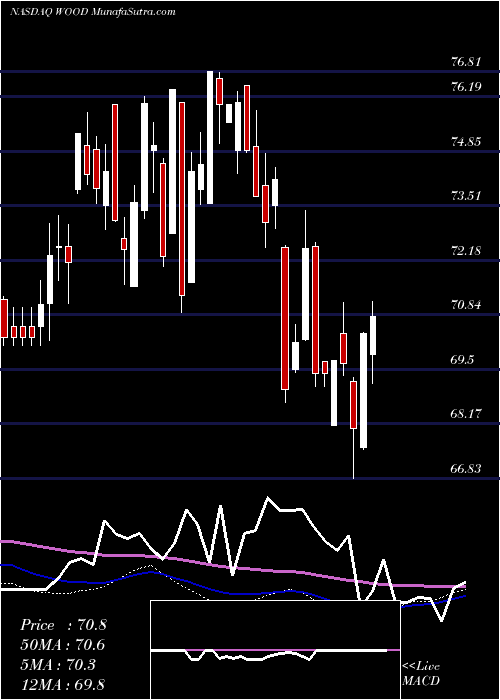Image resolution: width=500 pixels, height=700 pixels.
Task: Select the 70.84 price level label
Action: [466, 305]
